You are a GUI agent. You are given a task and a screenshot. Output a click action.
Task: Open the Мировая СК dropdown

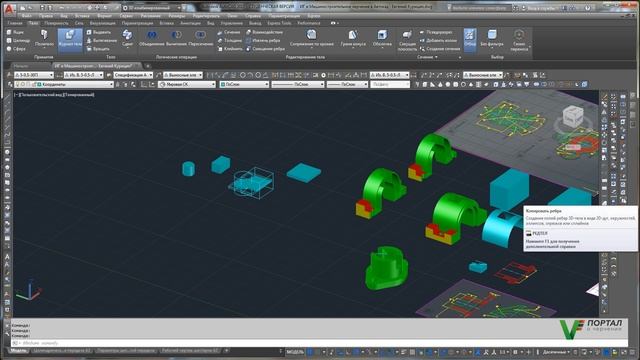pyautogui.click(x=187, y=84)
